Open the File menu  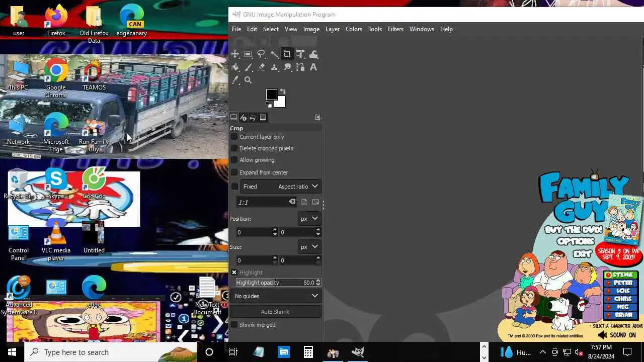point(236,29)
